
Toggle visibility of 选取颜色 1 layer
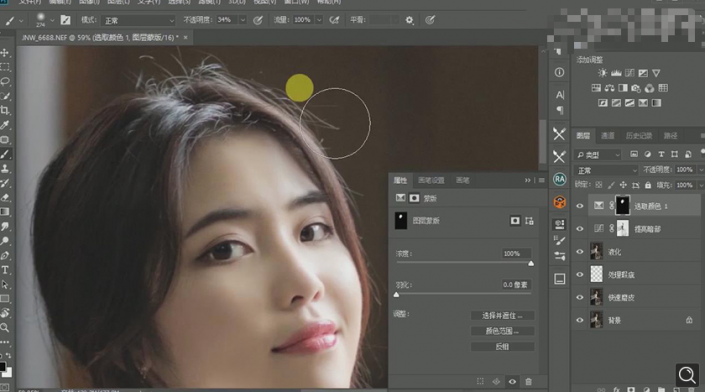[580, 206]
